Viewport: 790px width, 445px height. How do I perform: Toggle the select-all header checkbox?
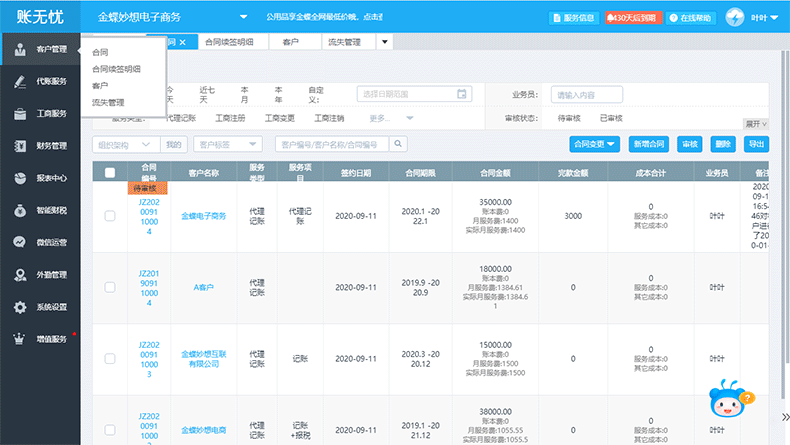(x=110, y=173)
